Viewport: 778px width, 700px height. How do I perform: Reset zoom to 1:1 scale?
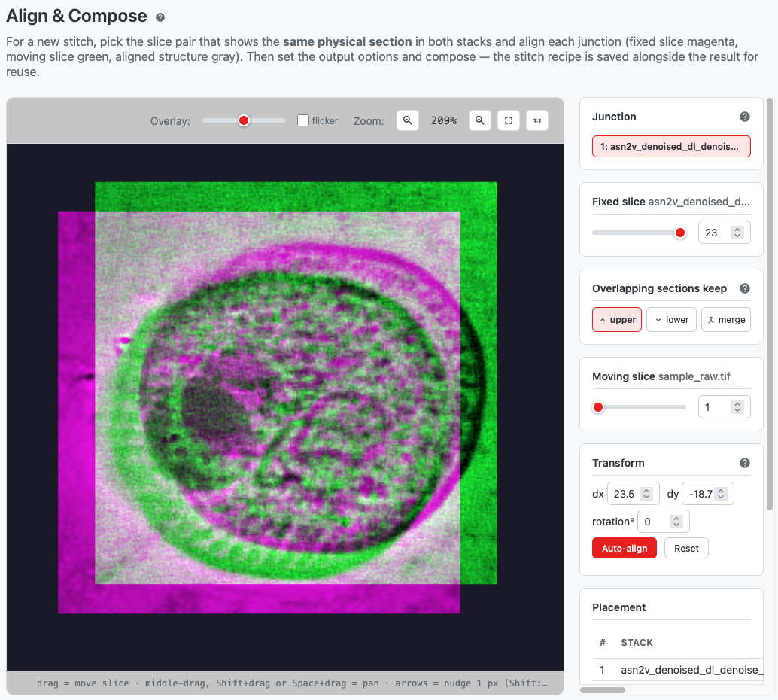(x=537, y=120)
